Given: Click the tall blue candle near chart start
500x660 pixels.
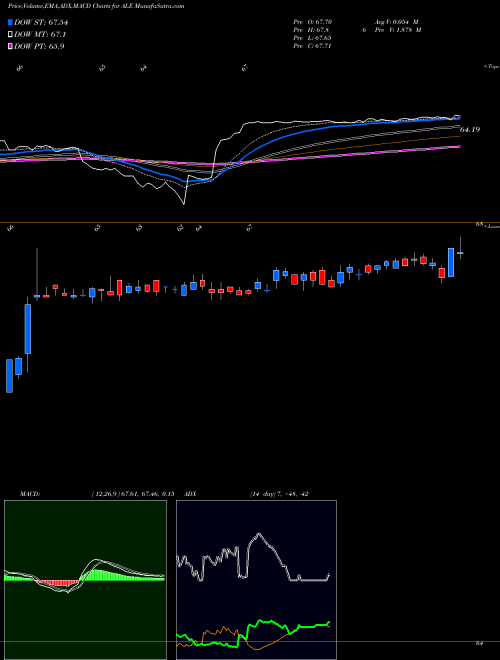Looking at the screenshot, I should click(x=28, y=329).
